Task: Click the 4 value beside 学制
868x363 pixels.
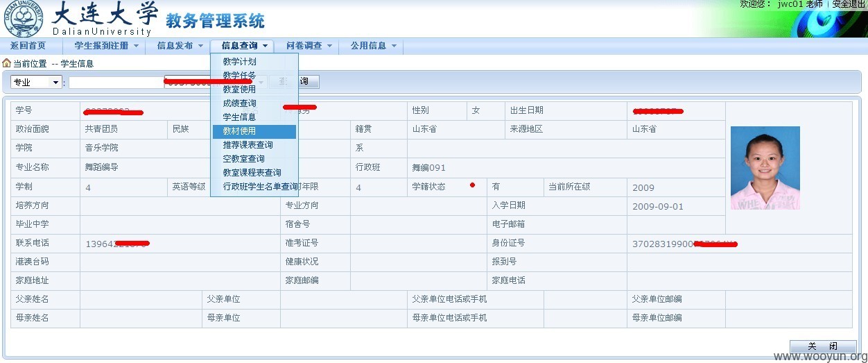Action: (88, 187)
